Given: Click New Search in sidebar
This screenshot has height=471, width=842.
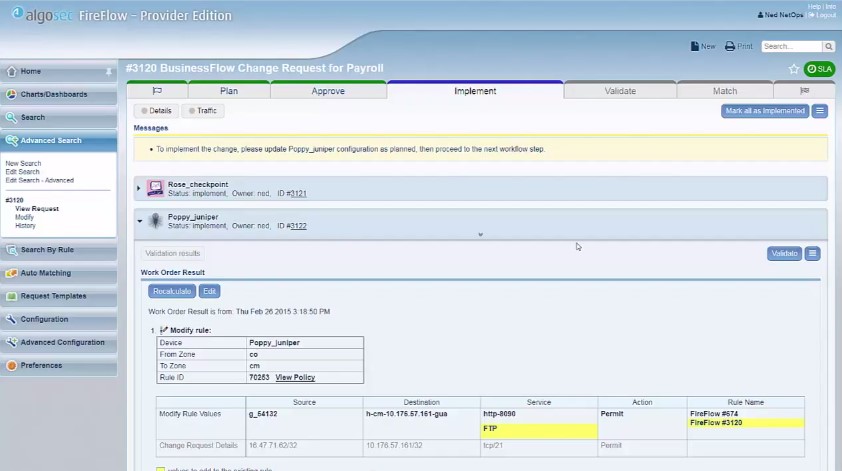Looking at the screenshot, I should click(23, 163).
